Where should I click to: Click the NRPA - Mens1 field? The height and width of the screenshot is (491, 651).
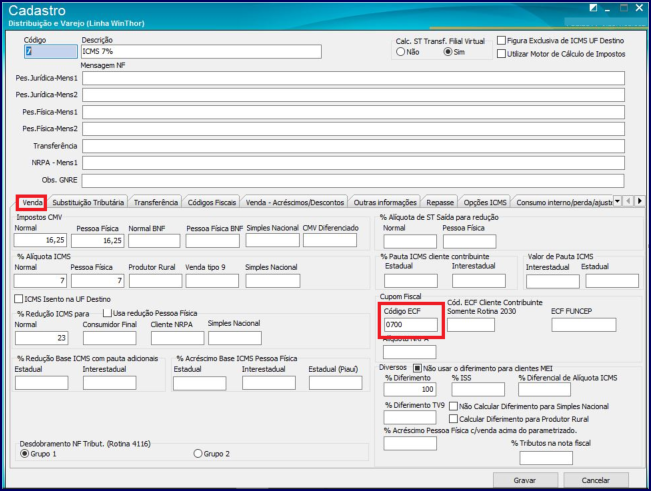pos(353,163)
